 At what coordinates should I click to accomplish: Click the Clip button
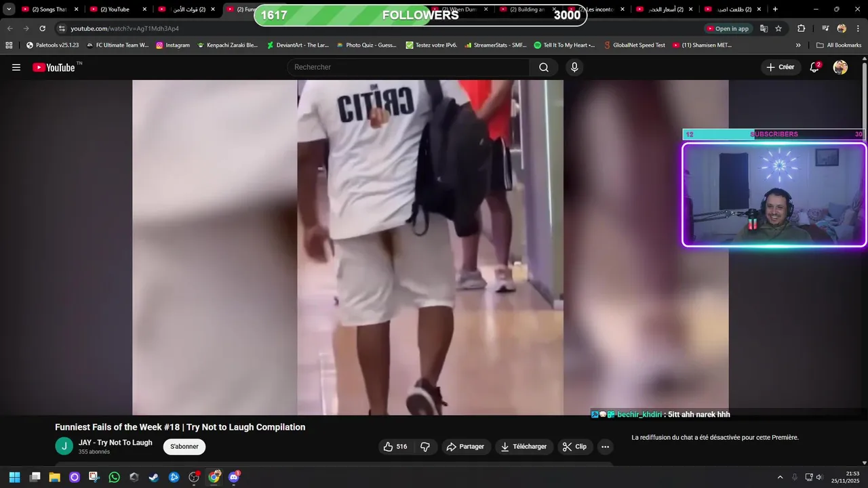click(575, 447)
